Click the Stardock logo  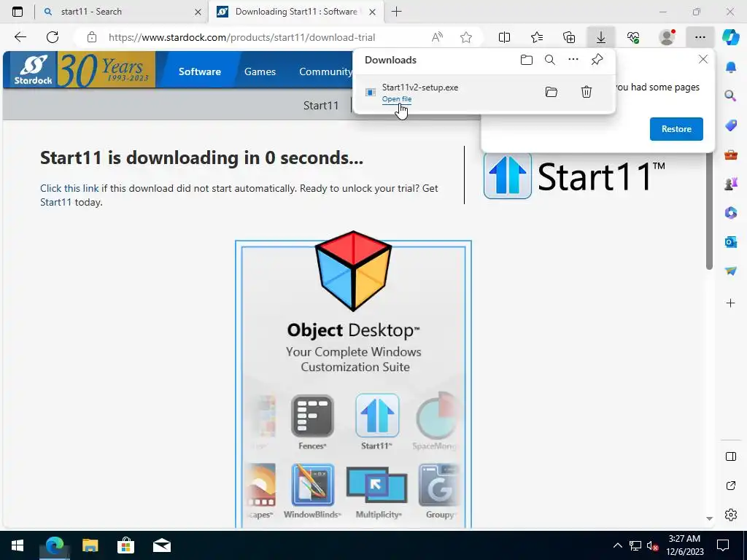tap(33, 69)
